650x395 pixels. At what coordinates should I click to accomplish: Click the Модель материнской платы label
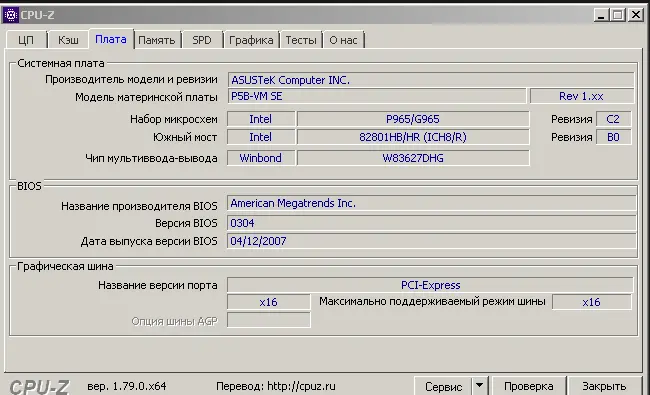pos(146,97)
